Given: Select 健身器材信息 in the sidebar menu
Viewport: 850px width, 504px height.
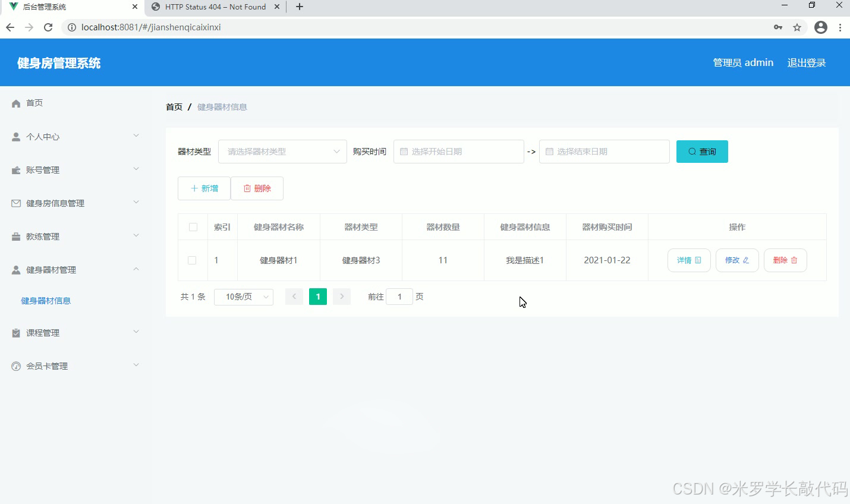Looking at the screenshot, I should point(46,300).
